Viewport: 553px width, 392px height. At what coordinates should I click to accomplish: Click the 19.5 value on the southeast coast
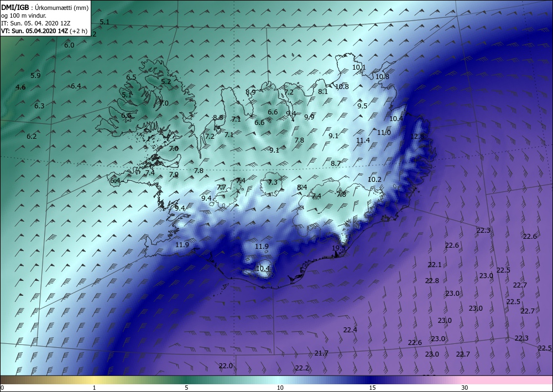(x=338, y=248)
